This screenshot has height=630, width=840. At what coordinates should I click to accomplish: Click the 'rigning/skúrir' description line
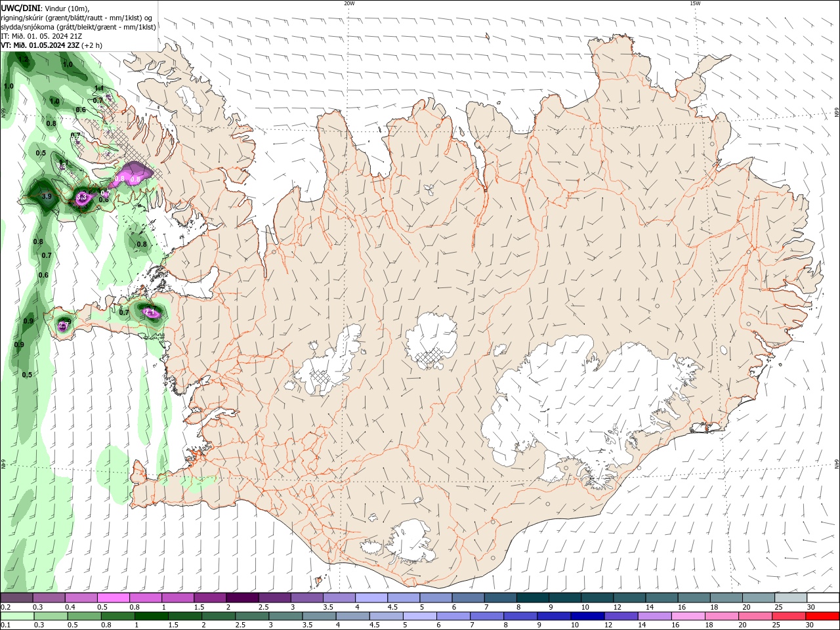(77, 17)
